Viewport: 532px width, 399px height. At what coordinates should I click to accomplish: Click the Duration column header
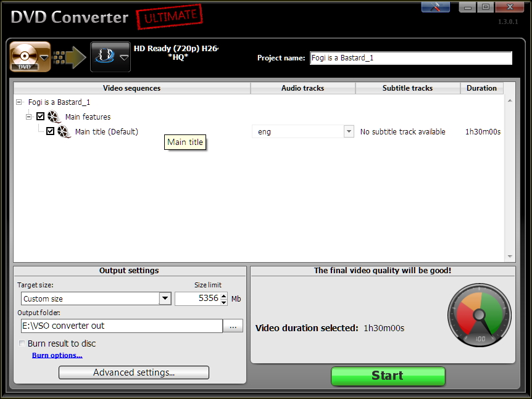(481, 88)
